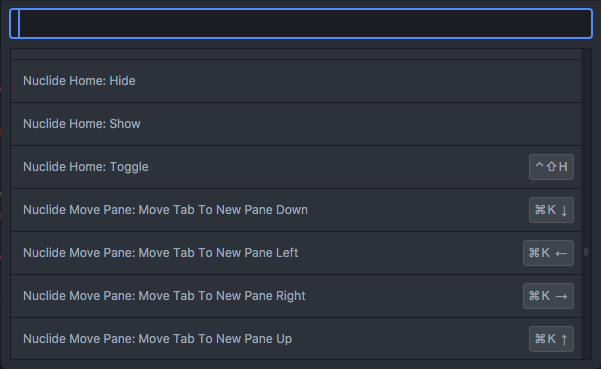Image resolution: width=601 pixels, height=369 pixels.
Task: Click the shift symbol in the Toggle shortcut
Action: click(551, 167)
